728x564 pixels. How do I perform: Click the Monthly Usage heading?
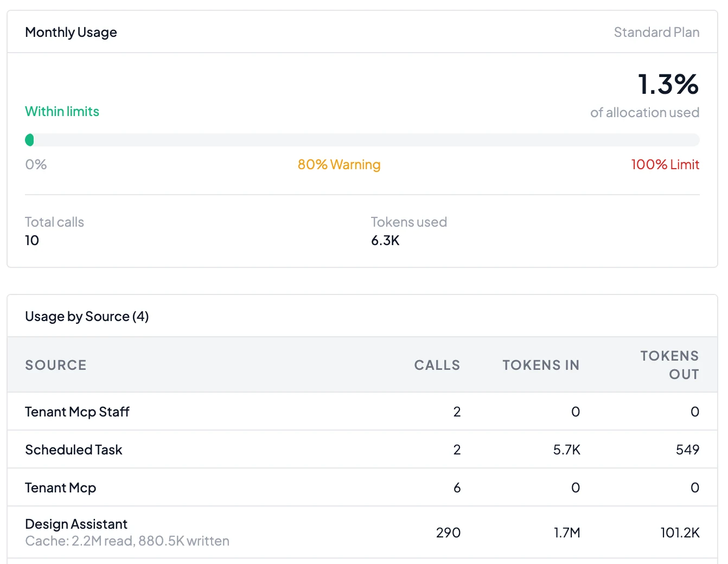[71, 33]
